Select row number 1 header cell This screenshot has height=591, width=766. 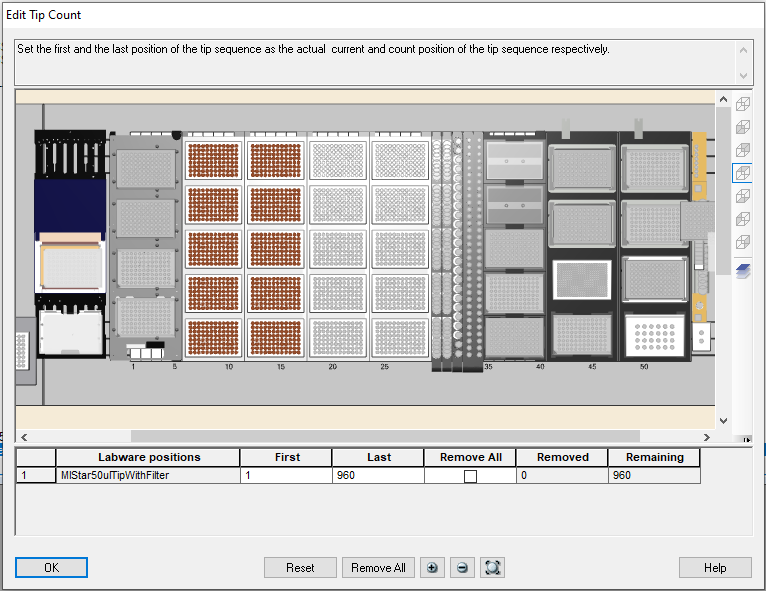(x=36, y=475)
